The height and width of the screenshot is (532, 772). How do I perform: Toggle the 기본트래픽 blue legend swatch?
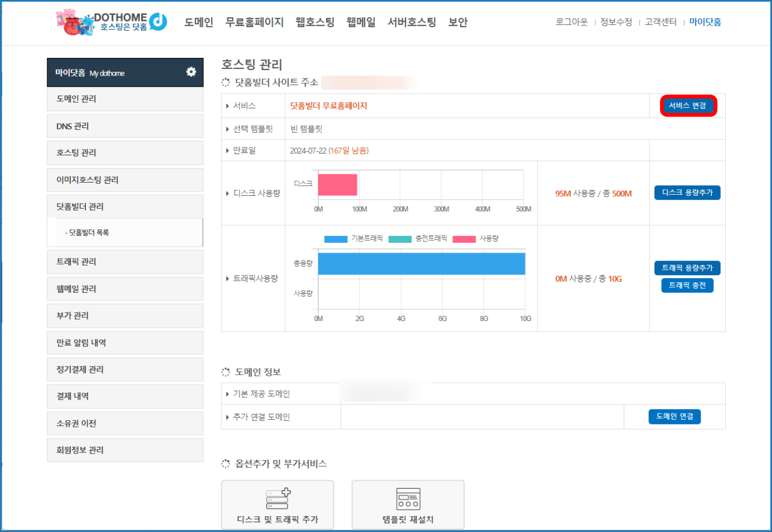(x=336, y=239)
